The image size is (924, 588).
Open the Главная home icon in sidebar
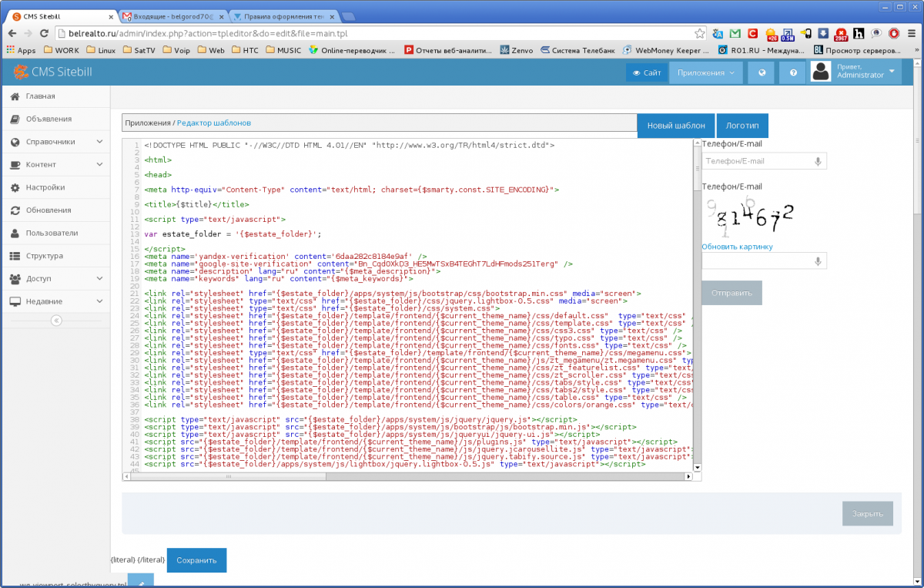coord(15,96)
